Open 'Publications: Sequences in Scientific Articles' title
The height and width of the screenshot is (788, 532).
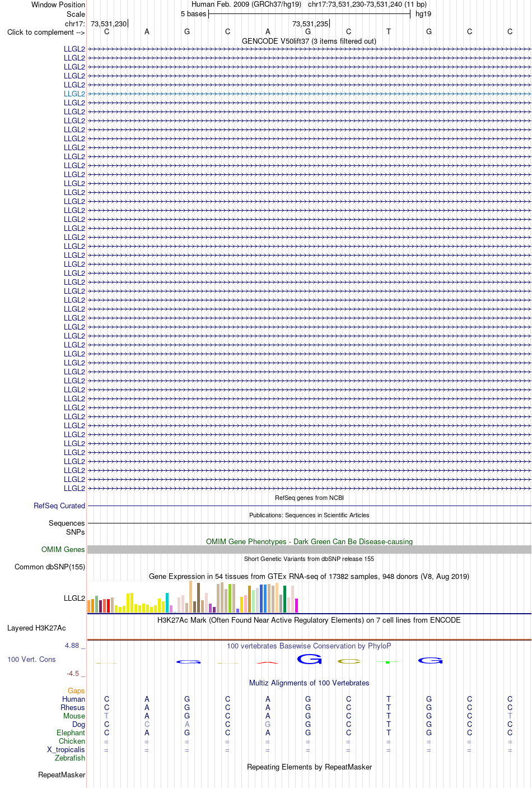pyautogui.click(x=309, y=515)
